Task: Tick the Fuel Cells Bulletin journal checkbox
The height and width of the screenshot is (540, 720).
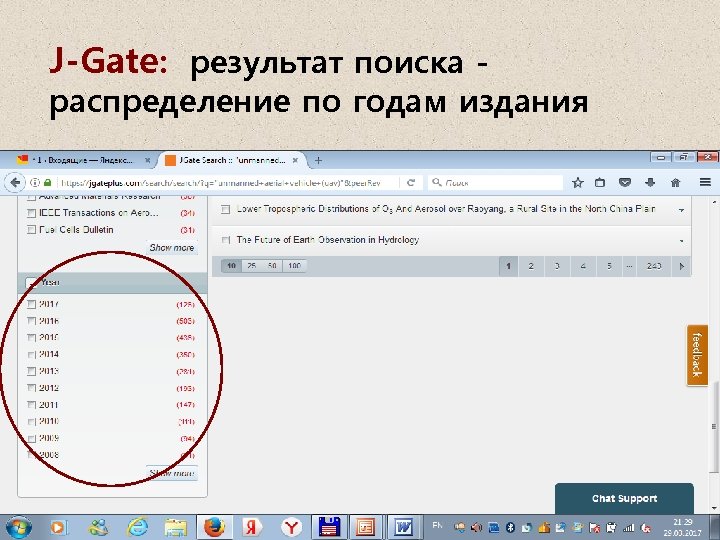Action: pos(31,230)
